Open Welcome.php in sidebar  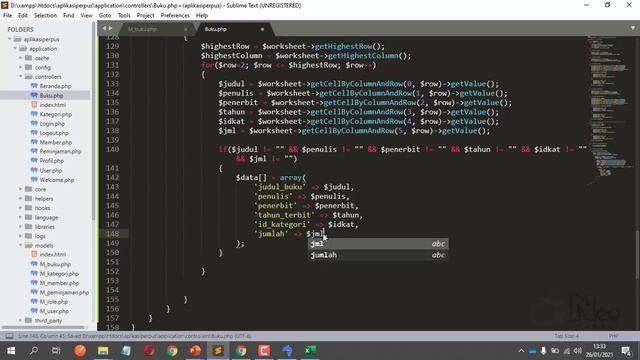(57, 180)
